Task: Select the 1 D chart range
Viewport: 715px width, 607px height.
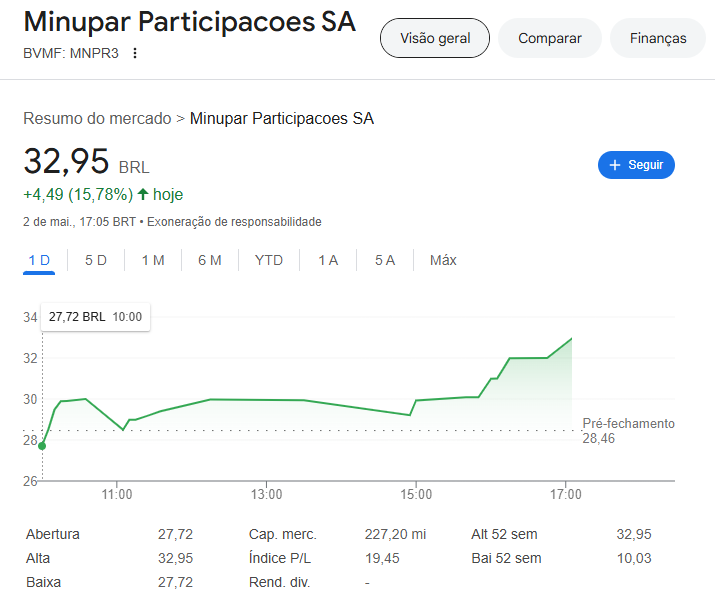Action: [39, 260]
